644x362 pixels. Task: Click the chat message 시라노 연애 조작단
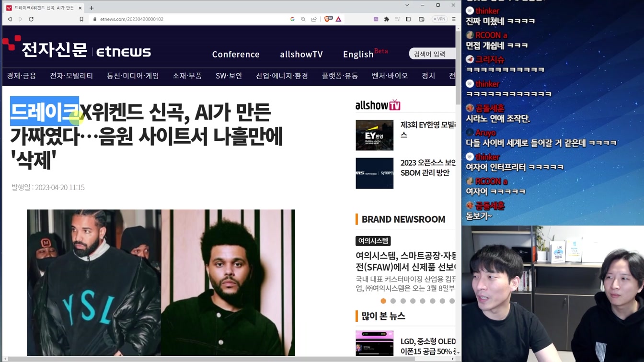click(498, 119)
